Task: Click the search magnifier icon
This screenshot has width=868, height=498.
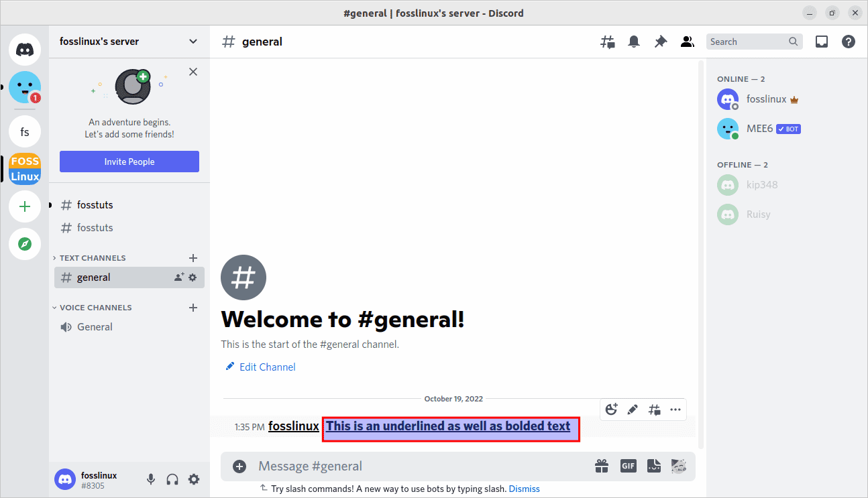Action: pyautogui.click(x=794, y=42)
